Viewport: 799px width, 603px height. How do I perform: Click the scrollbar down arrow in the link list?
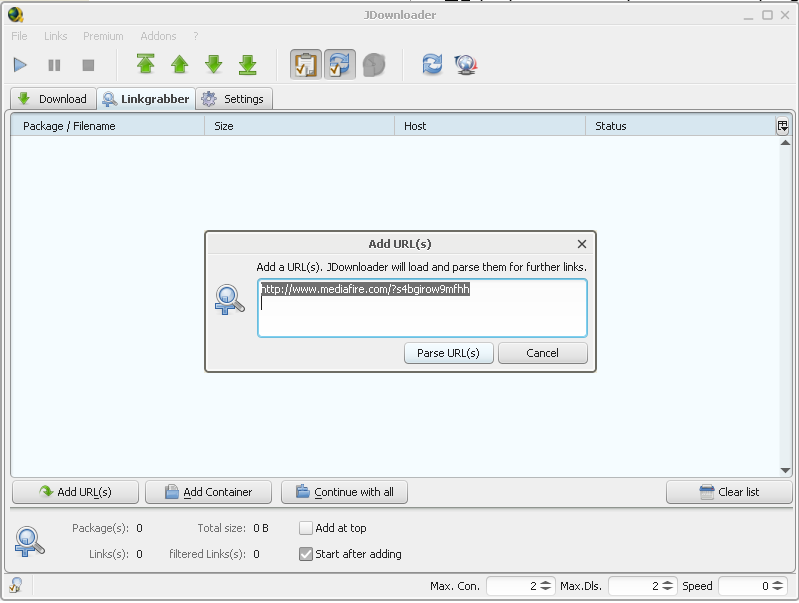785,470
